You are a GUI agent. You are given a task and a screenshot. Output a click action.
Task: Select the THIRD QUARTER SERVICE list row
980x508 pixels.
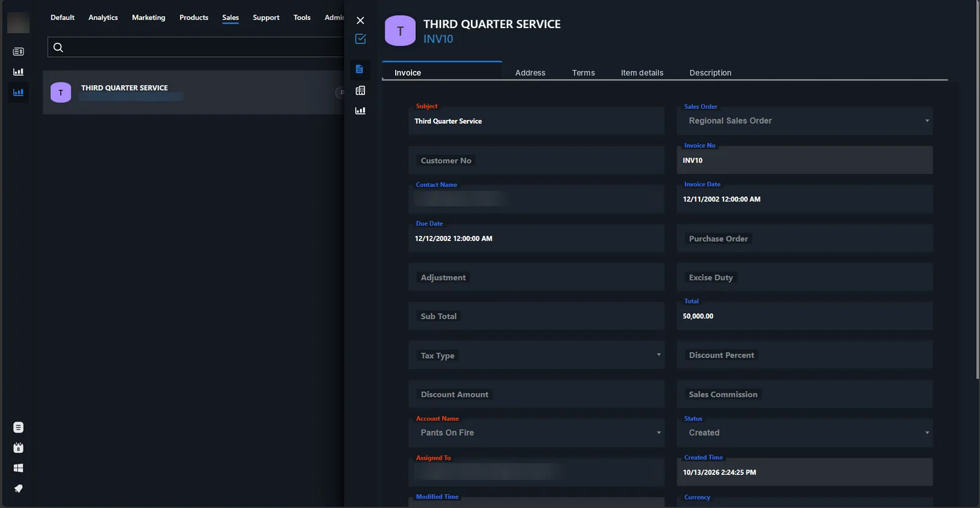[194, 92]
